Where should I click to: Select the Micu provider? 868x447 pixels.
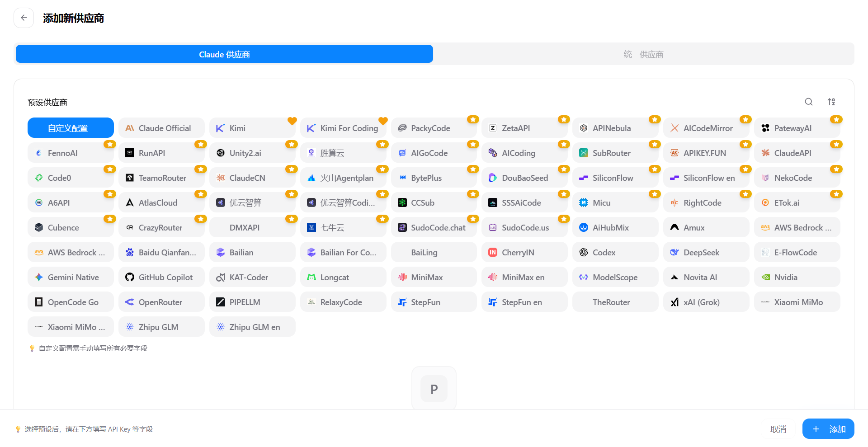tap(615, 202)
